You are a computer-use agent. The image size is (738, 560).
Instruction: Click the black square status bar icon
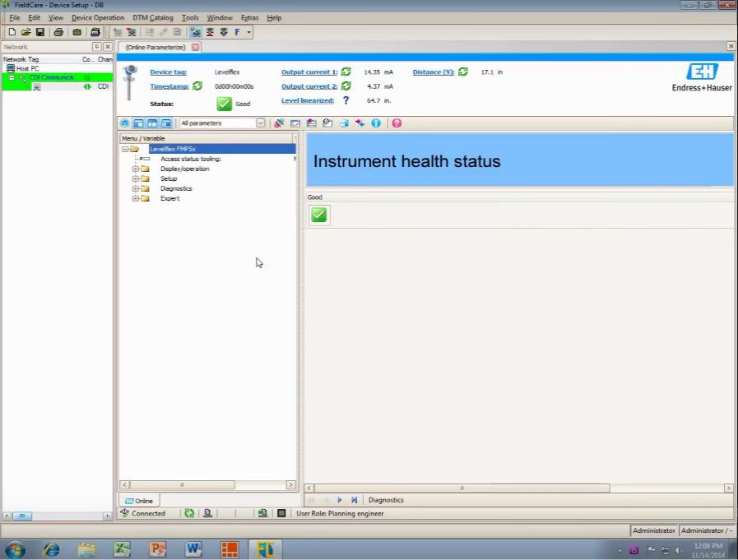[281, 513]
